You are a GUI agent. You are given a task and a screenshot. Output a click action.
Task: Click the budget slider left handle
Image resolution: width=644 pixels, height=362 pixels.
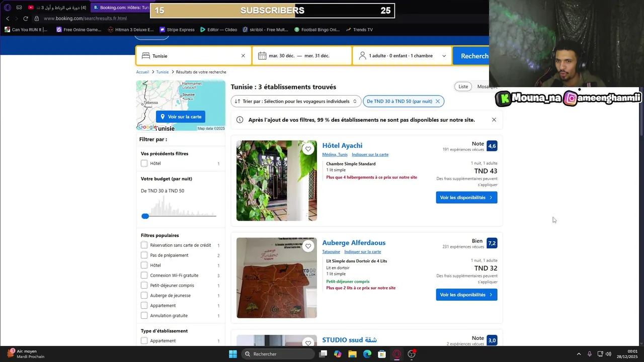click(145, 216)
